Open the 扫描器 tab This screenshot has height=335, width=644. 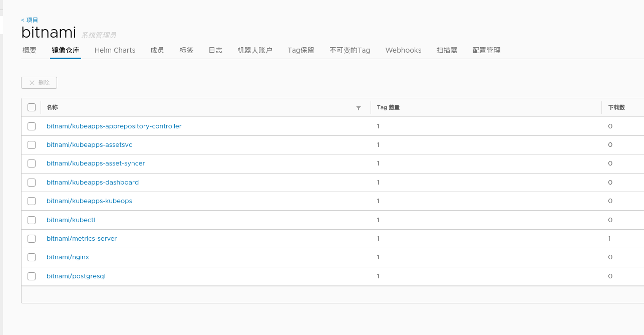coord(447,50)
